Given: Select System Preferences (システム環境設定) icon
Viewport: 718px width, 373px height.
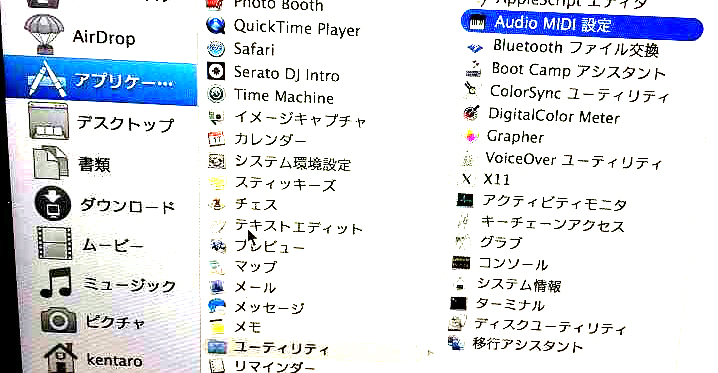Looking at the screenshot, I should (x=217, y=161).
